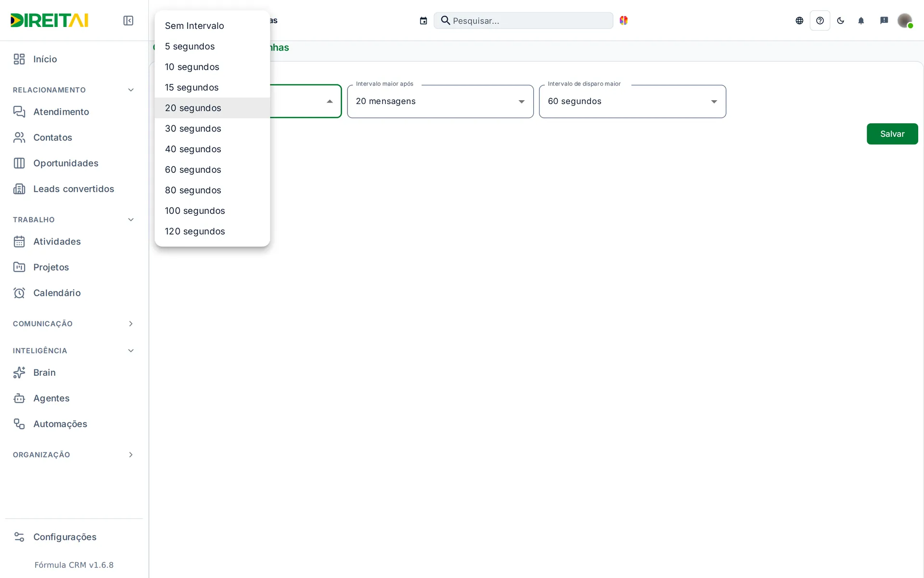The image size is (924, 578).
Task: Click the colorful brain icon in the header
Action: pos(624,20)
